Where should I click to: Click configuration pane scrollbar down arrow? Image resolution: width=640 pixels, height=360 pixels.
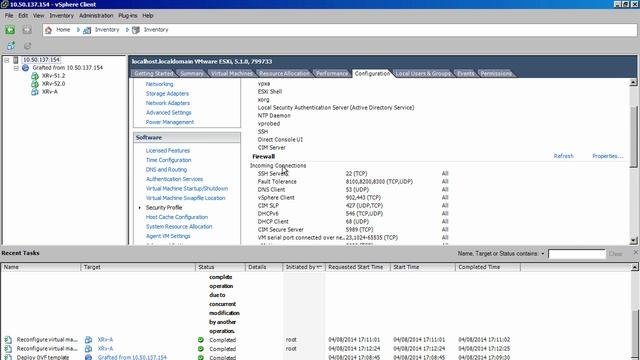coord(633,241)
